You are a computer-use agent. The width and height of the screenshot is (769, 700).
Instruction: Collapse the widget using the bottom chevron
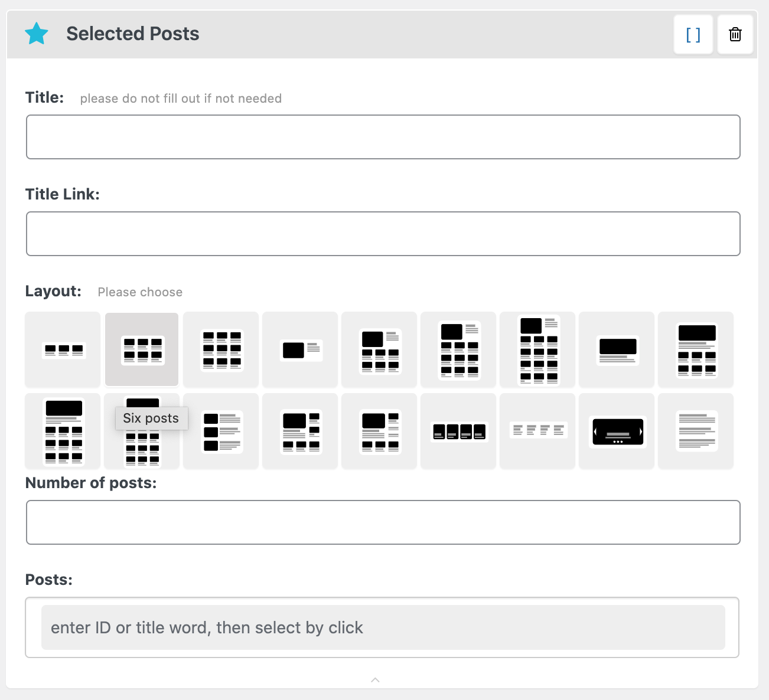(375, 680)
